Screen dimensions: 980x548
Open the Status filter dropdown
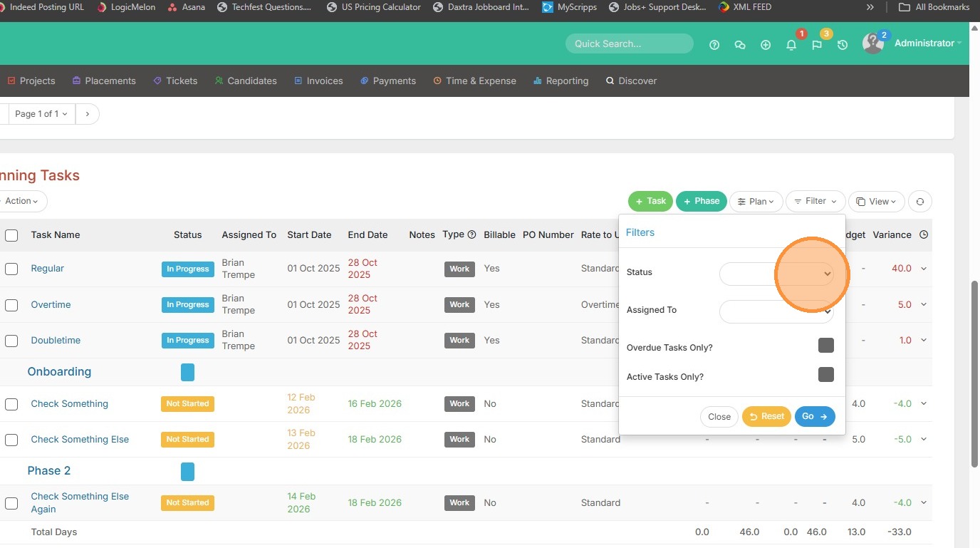click(776, 274)
